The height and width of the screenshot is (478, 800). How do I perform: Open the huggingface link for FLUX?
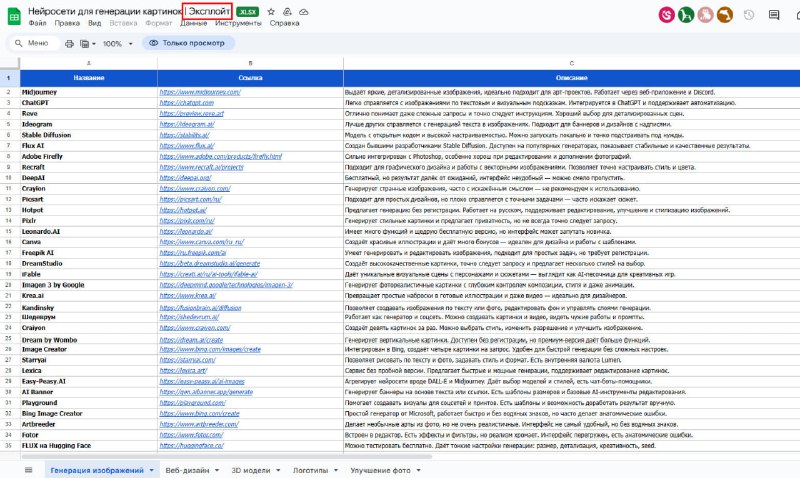pyautogui.click(x=191, y=446)
